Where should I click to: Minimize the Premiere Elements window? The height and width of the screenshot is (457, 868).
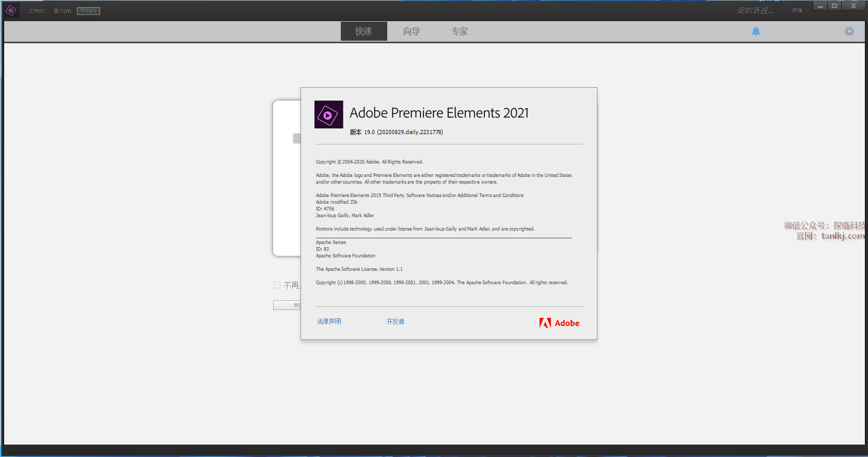(x=820, y=6)
